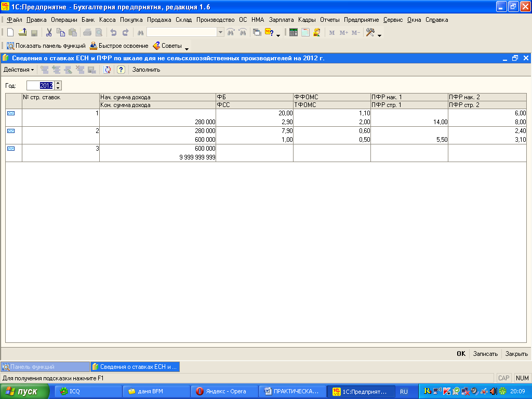Click the cell with value 9 999 999 999
The image size is (532, 399).
pyautogui.click(x=158, y=157)
